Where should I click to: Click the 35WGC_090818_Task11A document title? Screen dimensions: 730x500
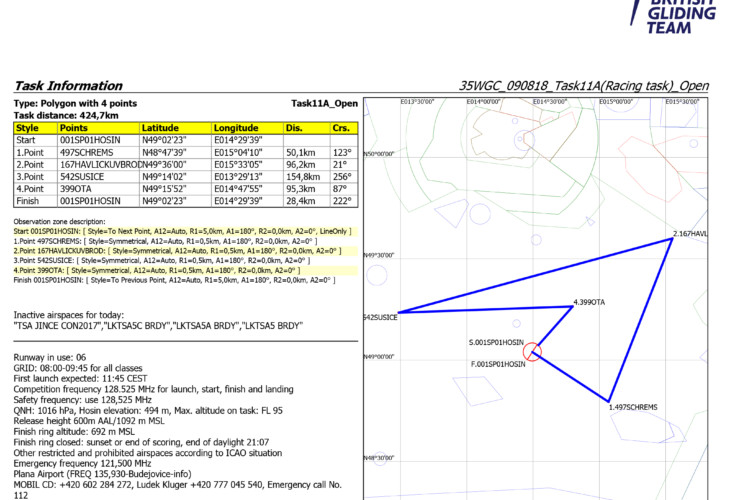pos(583,86)
